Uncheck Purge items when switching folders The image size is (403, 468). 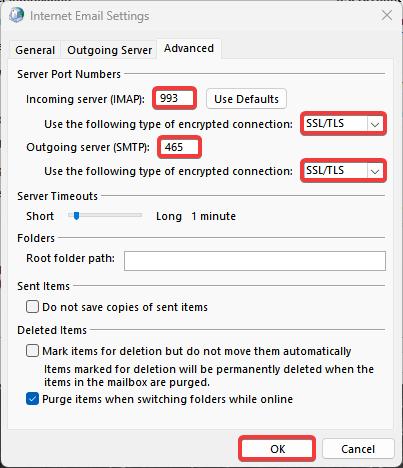tap(32, 399)
